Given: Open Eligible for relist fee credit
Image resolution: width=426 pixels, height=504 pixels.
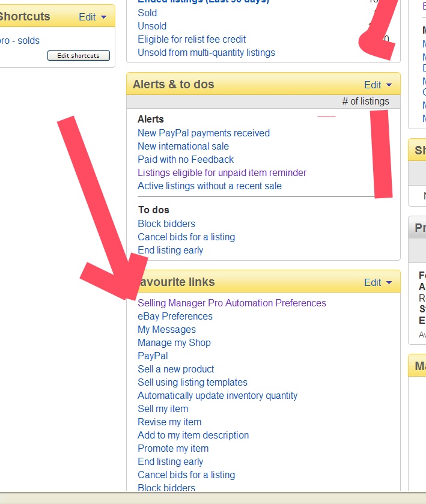Looking at the screenshot, I should 192,39.
